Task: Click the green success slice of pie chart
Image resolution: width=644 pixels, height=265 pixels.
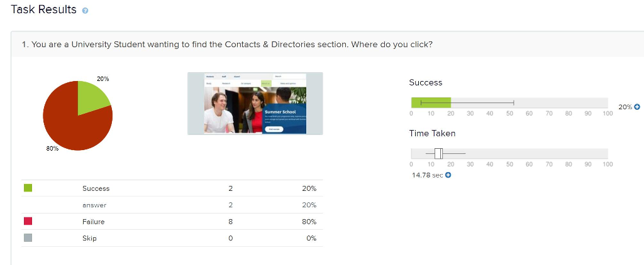Action: [x=91, y=97]
